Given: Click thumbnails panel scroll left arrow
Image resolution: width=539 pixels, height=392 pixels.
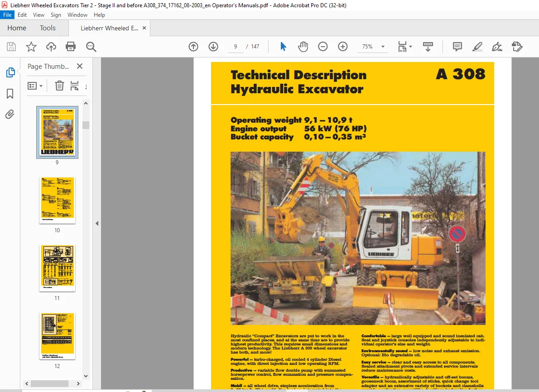Looking at the screenshot, I should point(27,383).
